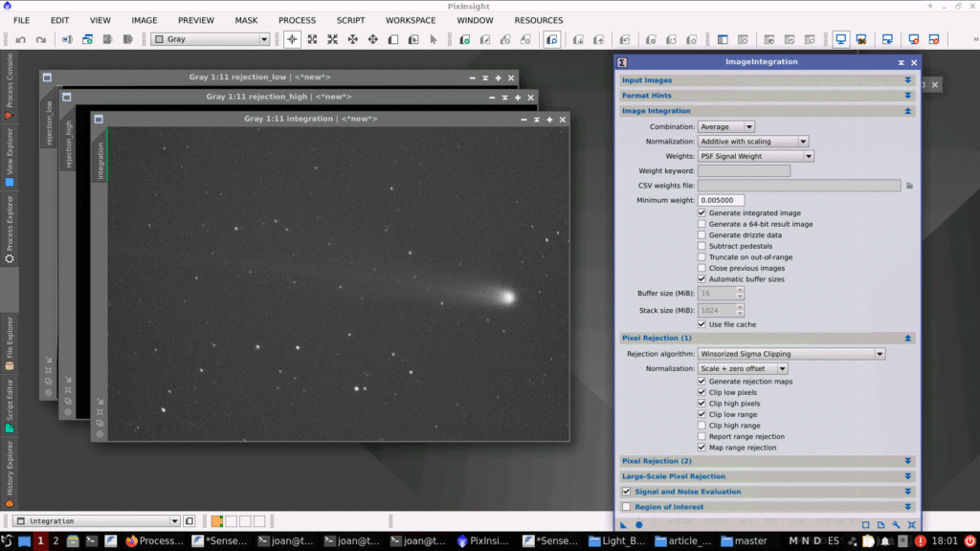Image resolution: width=980 pixels, height=551 pixels.
Task: Open the Rejection algorithm dropdown
Action: 791,354
